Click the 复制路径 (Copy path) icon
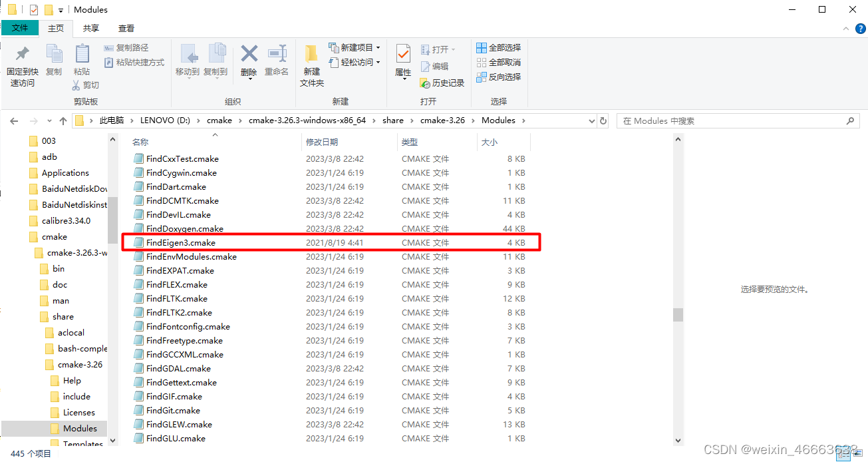Screen dimensions: 868x462 click(109, 47)
